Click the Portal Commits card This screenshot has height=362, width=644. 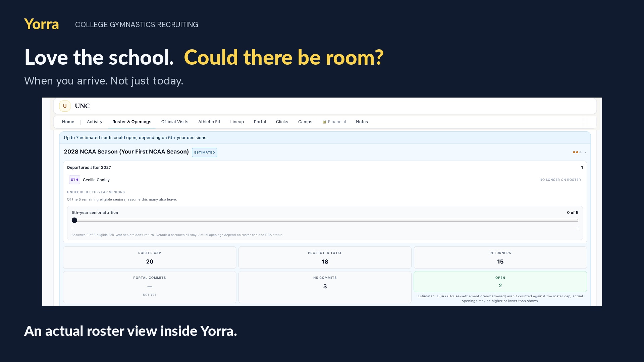coord(150,287)
